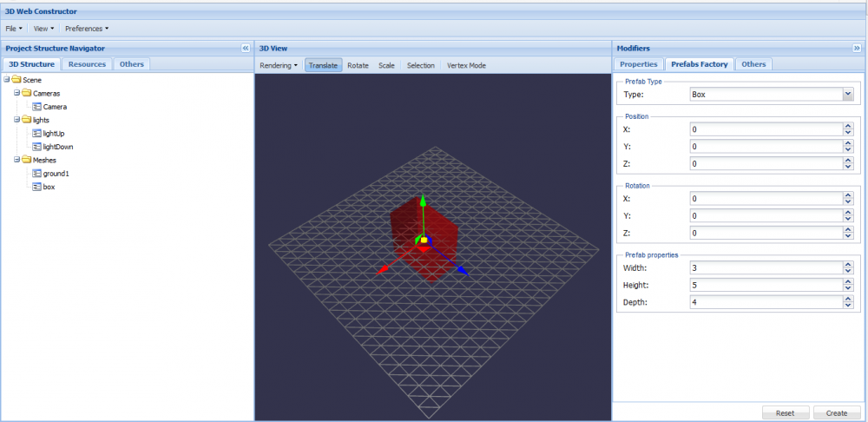Viewport: 868px width, 422px height.
Task: Switch to the Properties tab
Action: [638, 64]
